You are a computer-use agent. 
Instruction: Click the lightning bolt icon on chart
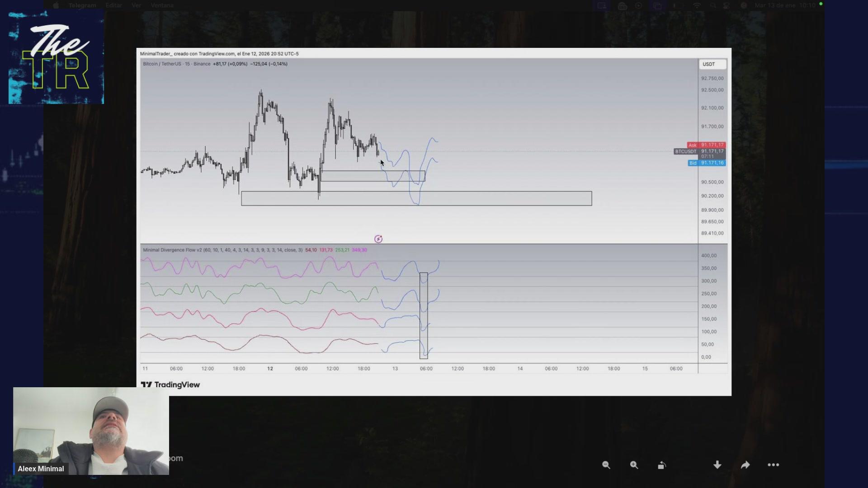[x=378, y=239]
